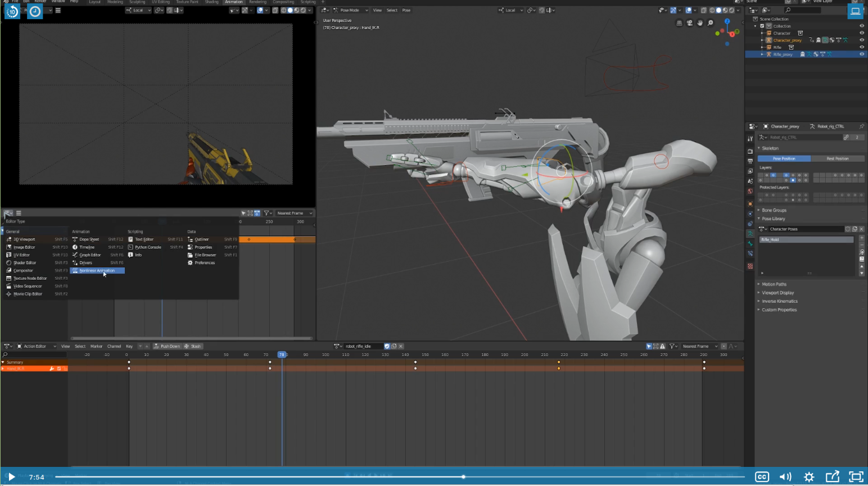Click the closed captions CC icon
Image resolution: width=868 pixels, height=486 pixels.
[762, 477]
